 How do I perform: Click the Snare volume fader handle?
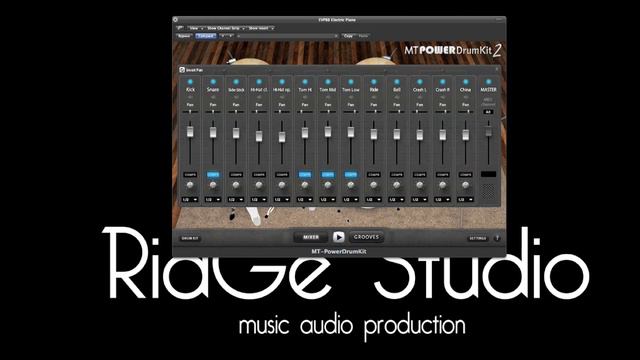[x=213, y=132]
